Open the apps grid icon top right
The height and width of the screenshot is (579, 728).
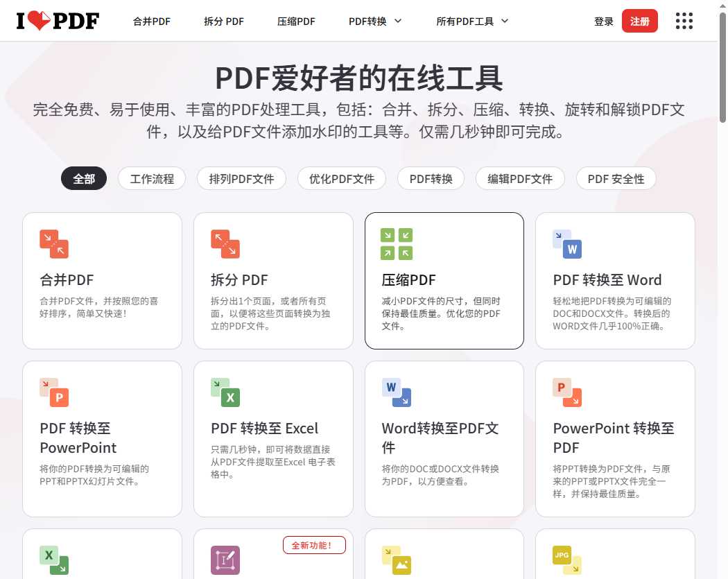coord(684,21)
